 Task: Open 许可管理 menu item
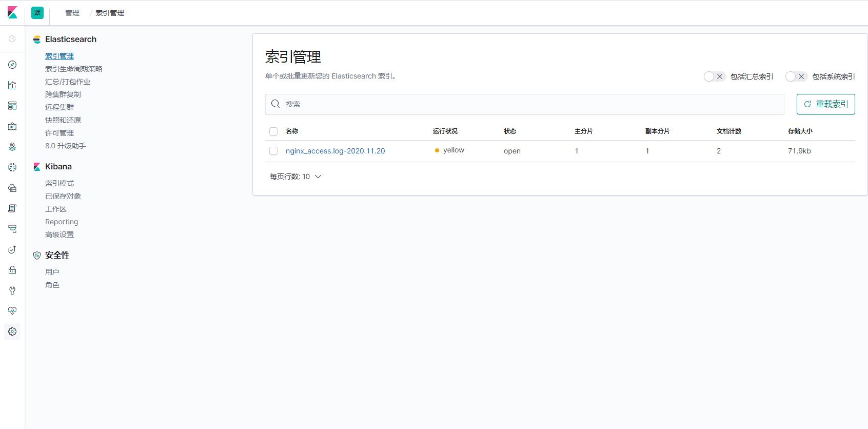tap(60, 133)
